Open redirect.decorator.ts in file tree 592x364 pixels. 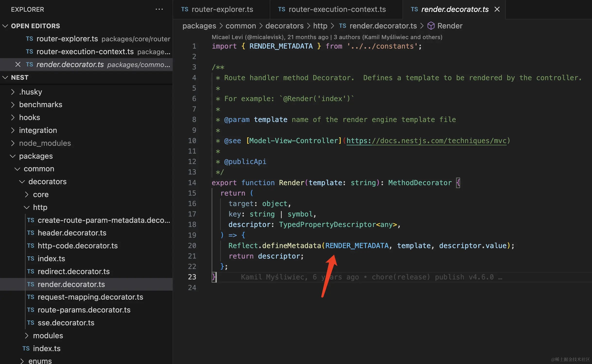pyautogui.click(x=73, y=271)
